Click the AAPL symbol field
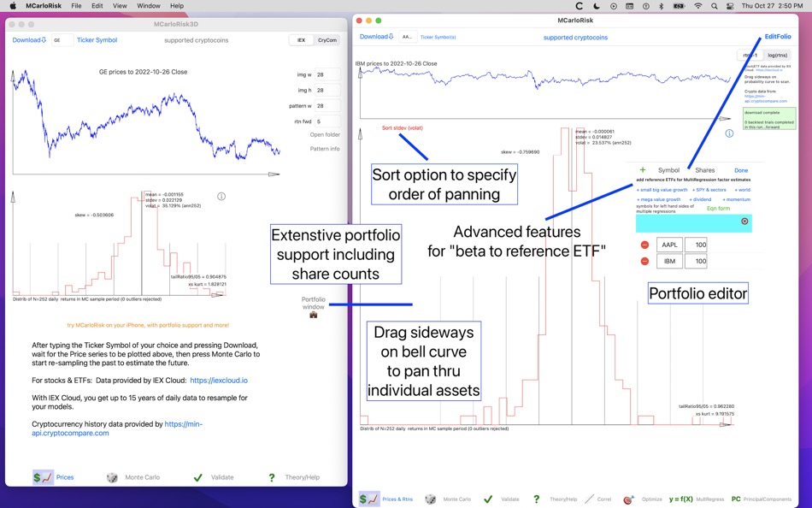The width and height of the screenshot is (812, 508). tap(669, 245)
